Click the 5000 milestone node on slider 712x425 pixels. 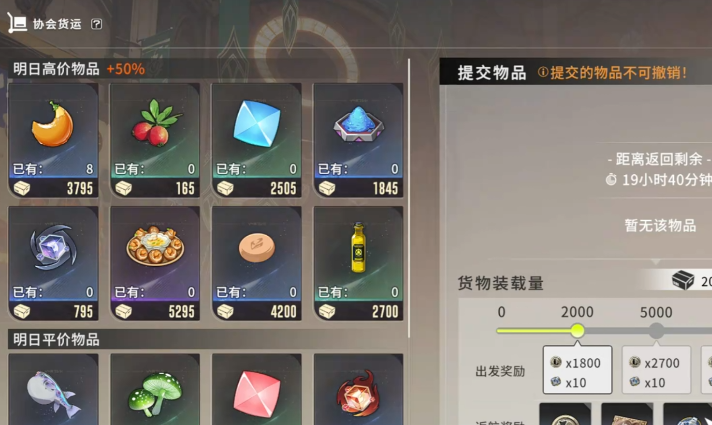click(x=656, y=331)
